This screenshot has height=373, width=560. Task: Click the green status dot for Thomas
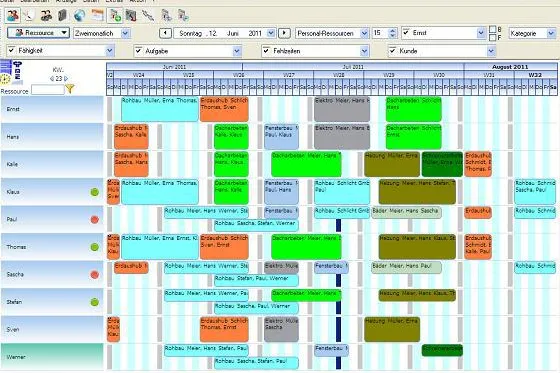pyautogui.click(x=94, y=247)
